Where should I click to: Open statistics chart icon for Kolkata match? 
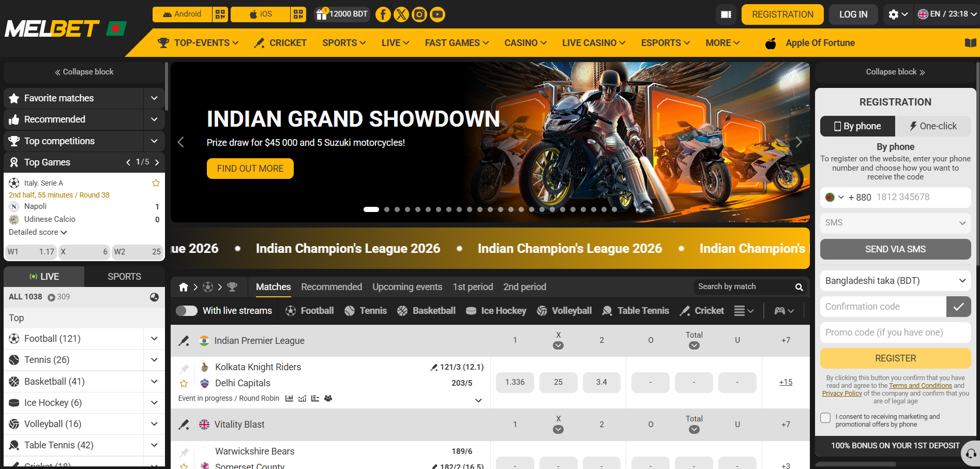tap(289, 398)
